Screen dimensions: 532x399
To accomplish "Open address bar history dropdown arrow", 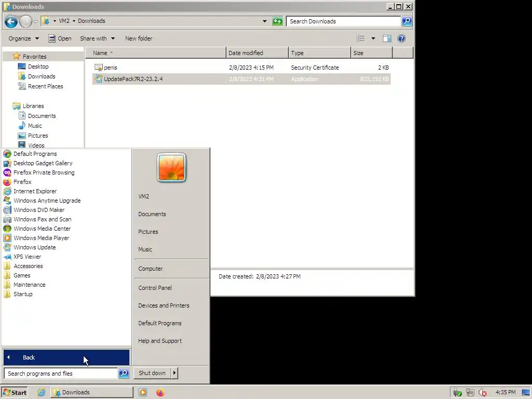I will point(264,21).
